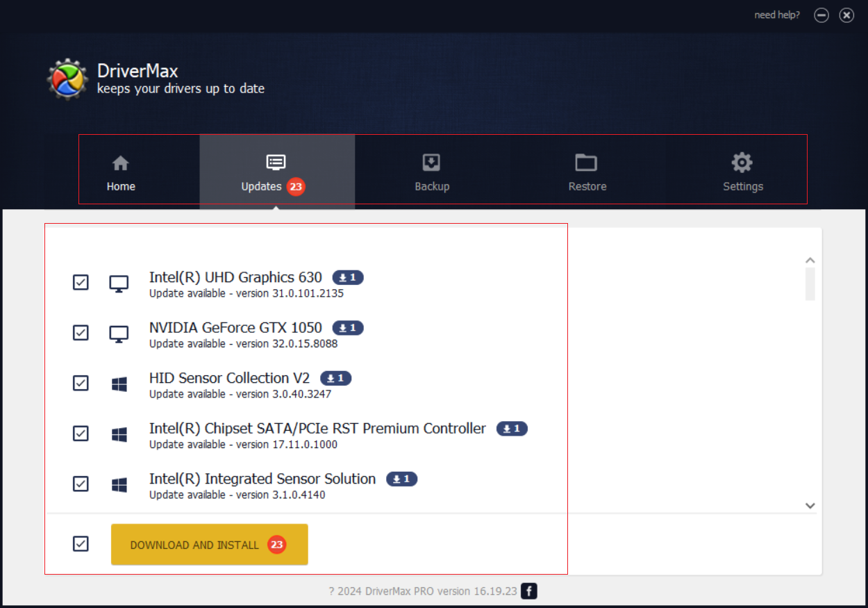
Task: Click the version 31.0.101.2135 text
Action: click(290, 293)
